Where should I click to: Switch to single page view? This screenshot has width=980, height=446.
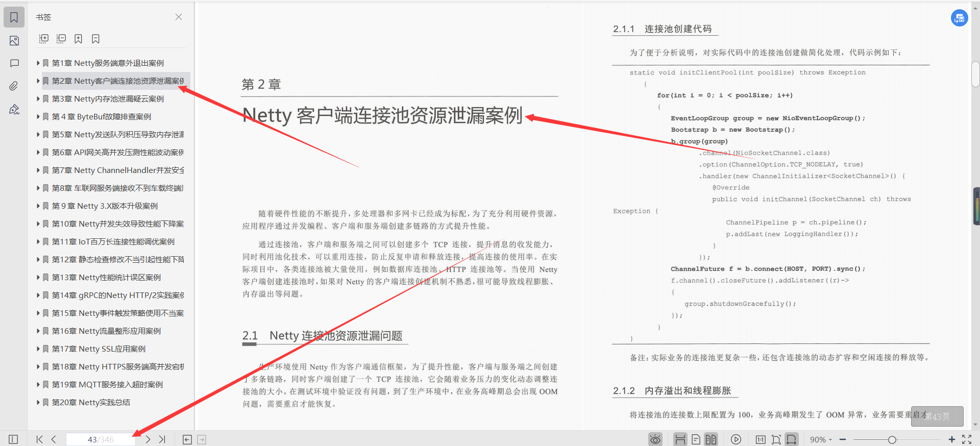(x=696, y=439)
